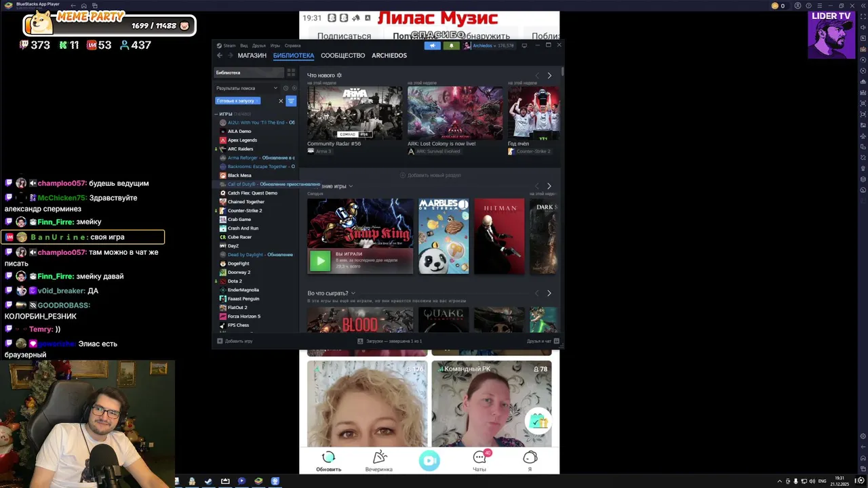Select Apex Legends in game list
Viewport: 868px width, 488px height.
(x=242, y=140)
